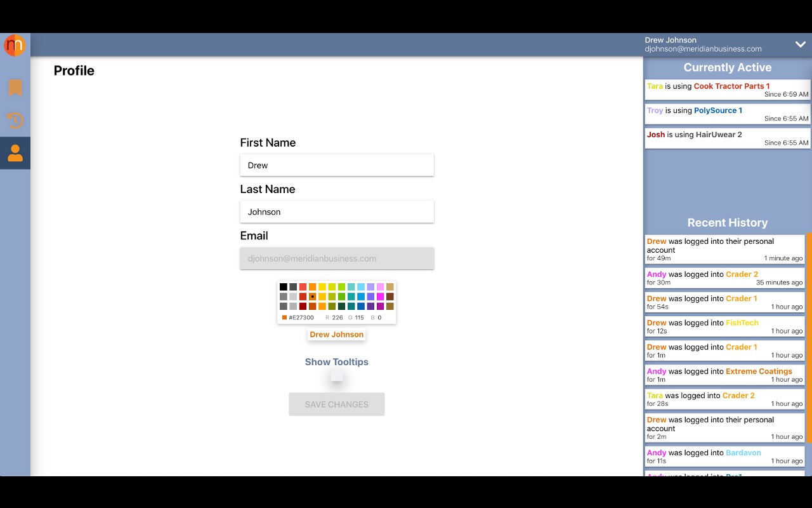Pick the light pink color swatch
The width and height of the screenshot is (812, 508).
click(x=381, y=287)
